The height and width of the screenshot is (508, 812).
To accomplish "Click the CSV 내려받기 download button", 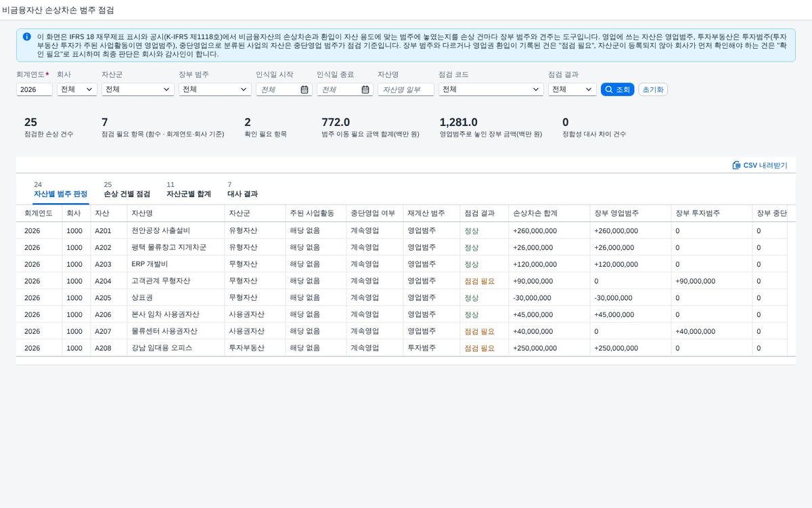I will (760, 165).
